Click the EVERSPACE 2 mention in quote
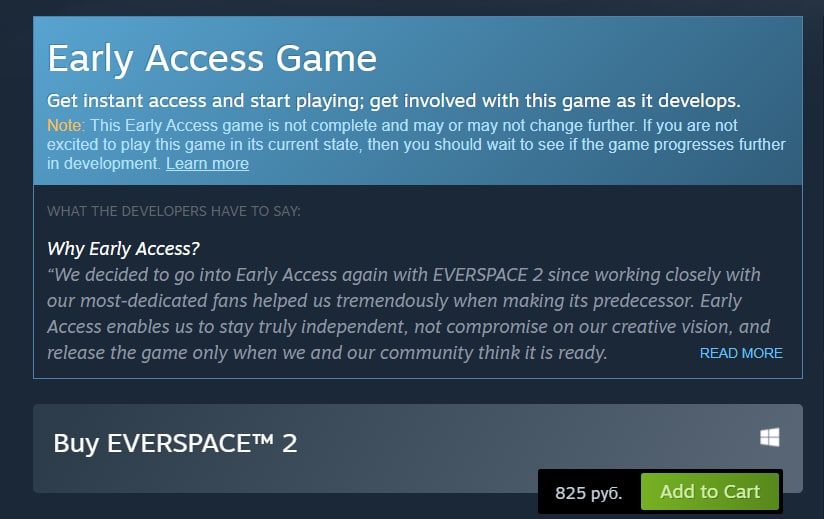Screen dimensions: 824x519 [x=488, y=275]
